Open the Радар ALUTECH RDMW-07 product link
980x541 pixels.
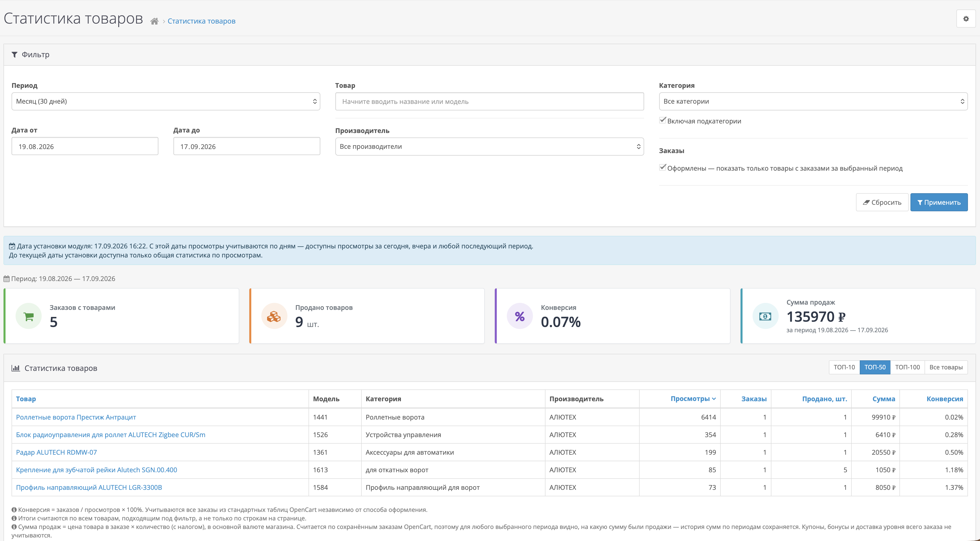(56, 452)
